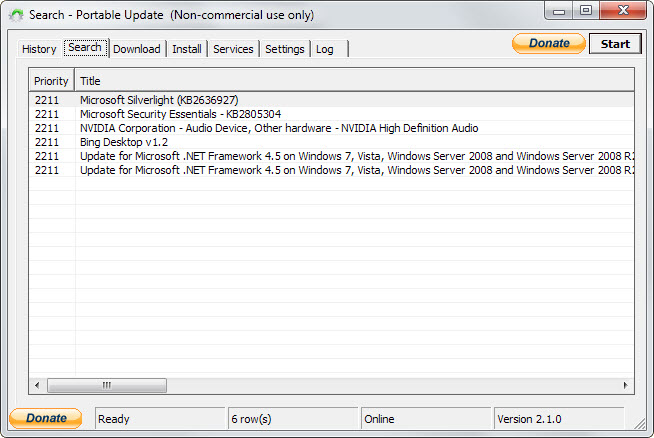View the Log tab

pyautogui.click(x=324, y=49)
